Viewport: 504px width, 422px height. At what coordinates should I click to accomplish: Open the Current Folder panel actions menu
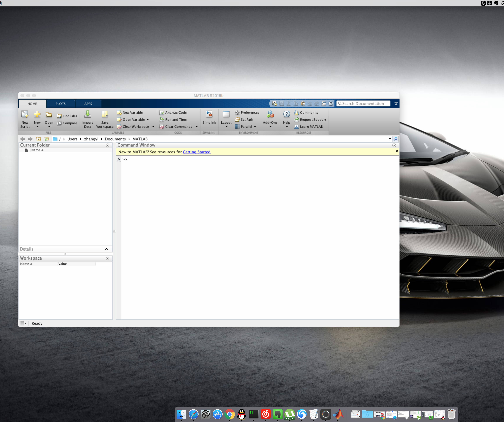point(108,145)
